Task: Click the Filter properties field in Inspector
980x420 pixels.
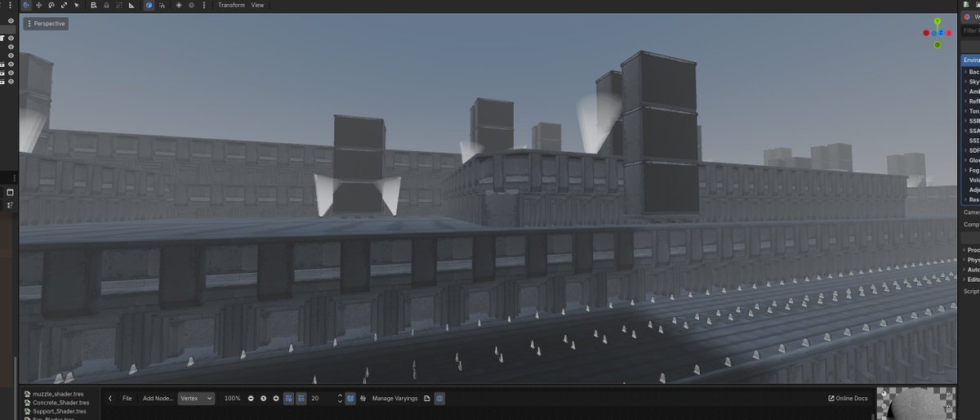Action: click(970, 30)
